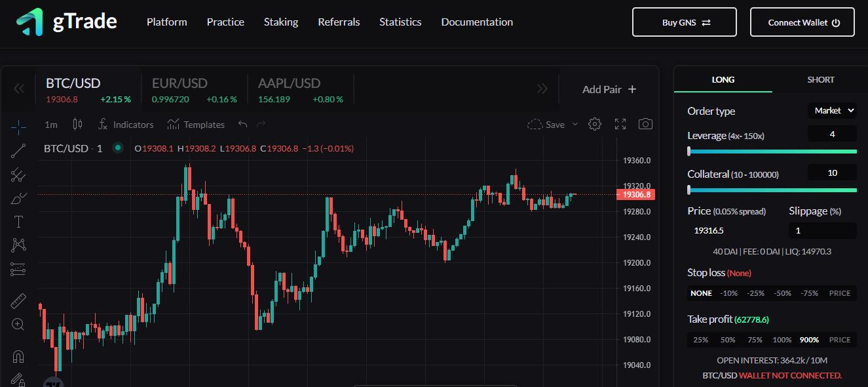Open the 1m timeframe selector
868x387 pixels.
pos(51,125)
